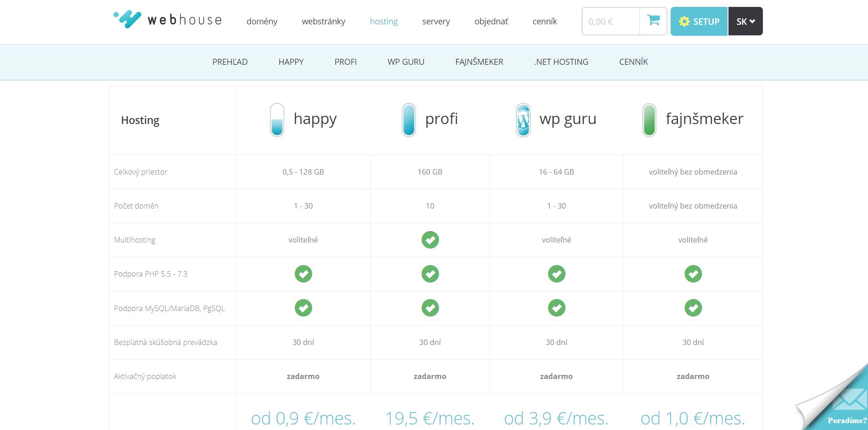Click the 0,5 - 128 GB cell
This screenshot has height=430, width=868.
pos(303,172)
